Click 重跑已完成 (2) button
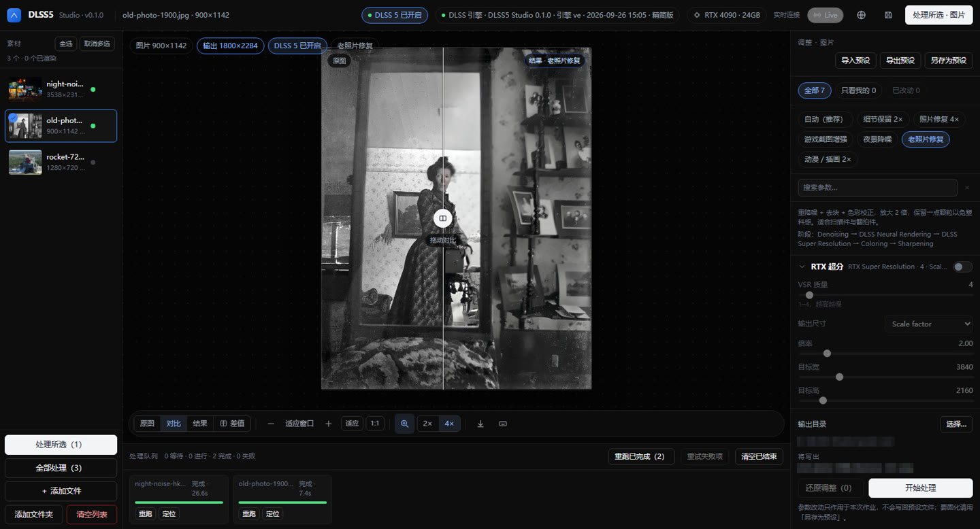 pyautogui.click(x=641, y=457)
